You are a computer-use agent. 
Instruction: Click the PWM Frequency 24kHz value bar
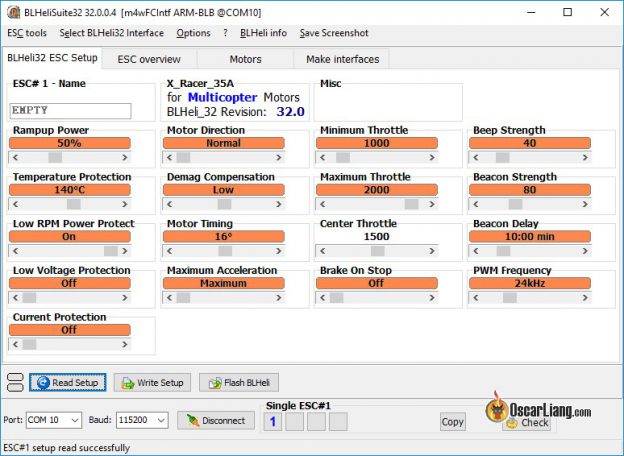(530, 283)
